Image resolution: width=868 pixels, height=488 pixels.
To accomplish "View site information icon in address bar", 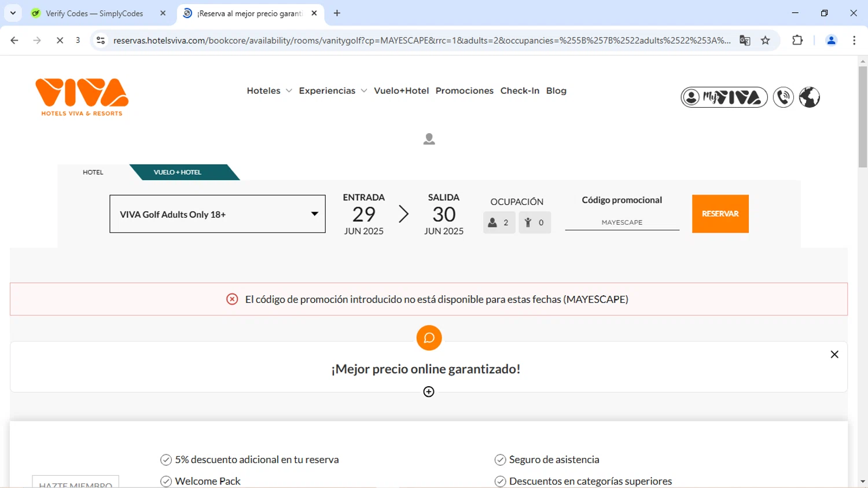I will 101,41.
